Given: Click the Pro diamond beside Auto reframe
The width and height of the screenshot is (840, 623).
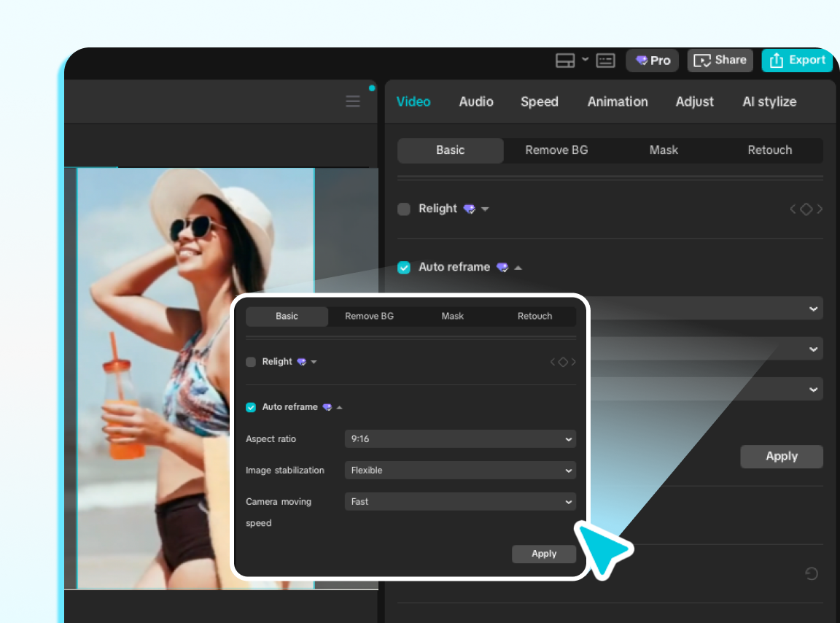Looking at the screenshot, I should click(502, 267).
